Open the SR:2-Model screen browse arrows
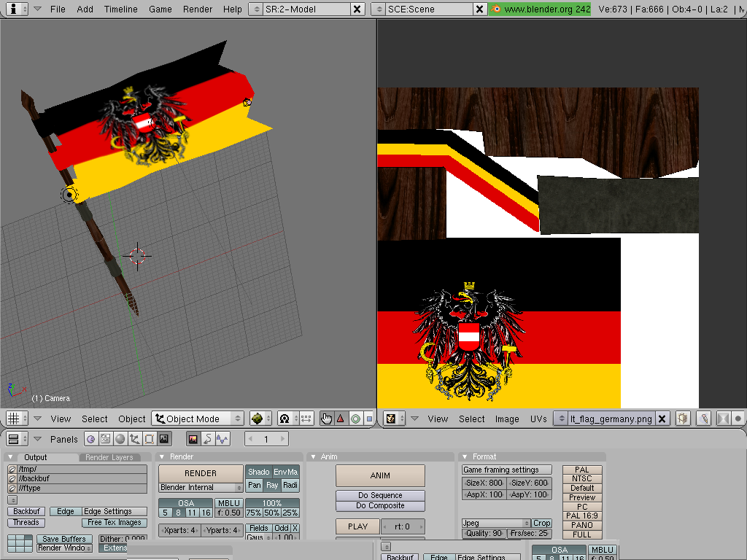Viewport: 747px width, 560px height. point(256,9)
